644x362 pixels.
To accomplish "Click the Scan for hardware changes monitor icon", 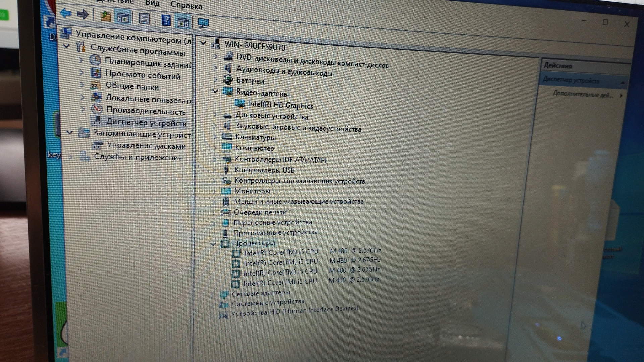I will (x=203, y=23).
